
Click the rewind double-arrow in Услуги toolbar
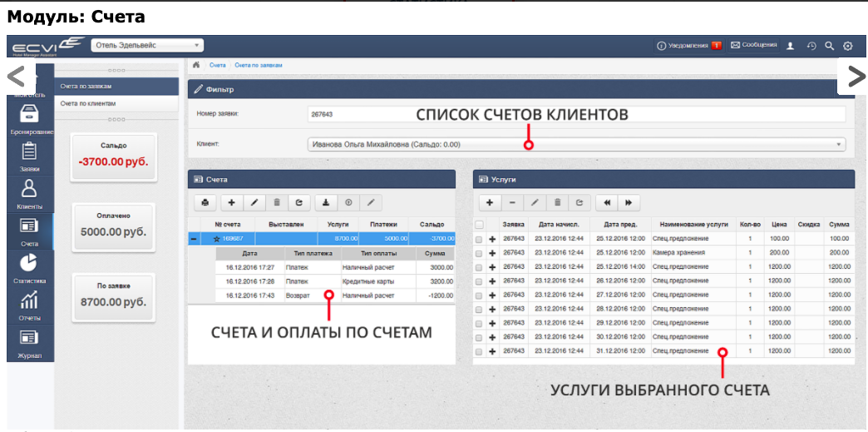(607, 203)
